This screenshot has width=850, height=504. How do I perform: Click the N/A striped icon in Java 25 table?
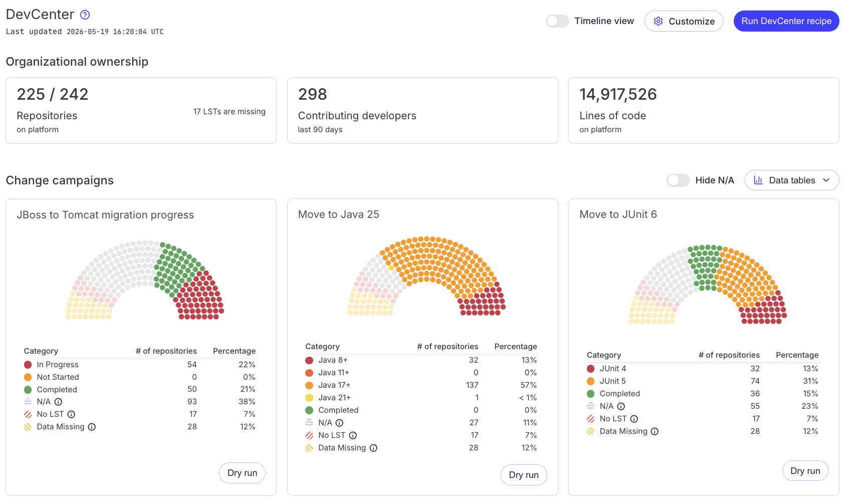[309, 423]
